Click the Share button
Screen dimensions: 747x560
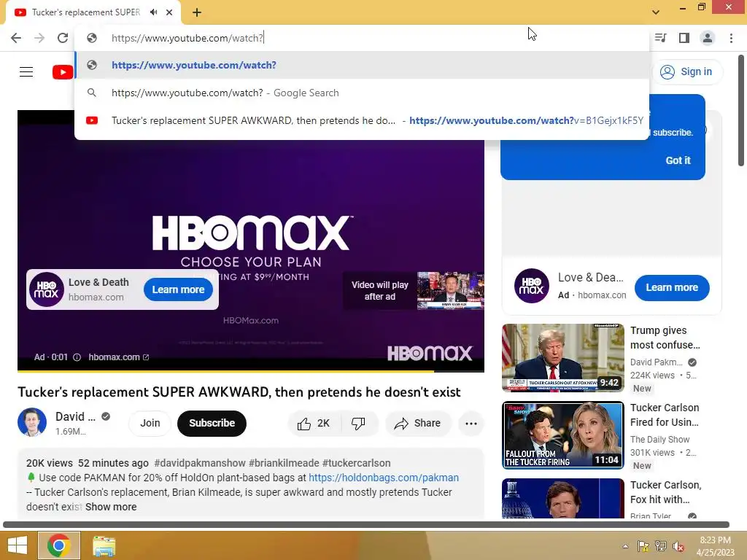point(418,424)
